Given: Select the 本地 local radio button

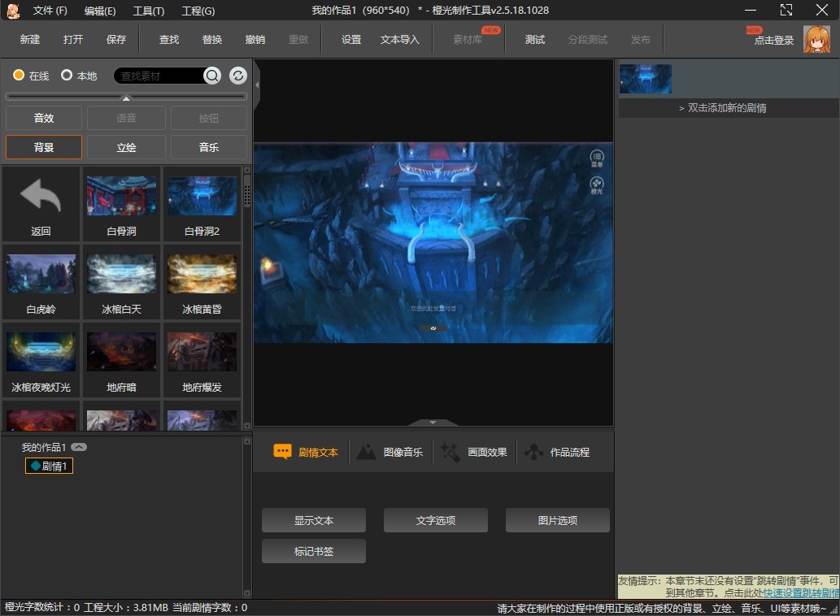Looking at the screenshot, I should [66, 75].
